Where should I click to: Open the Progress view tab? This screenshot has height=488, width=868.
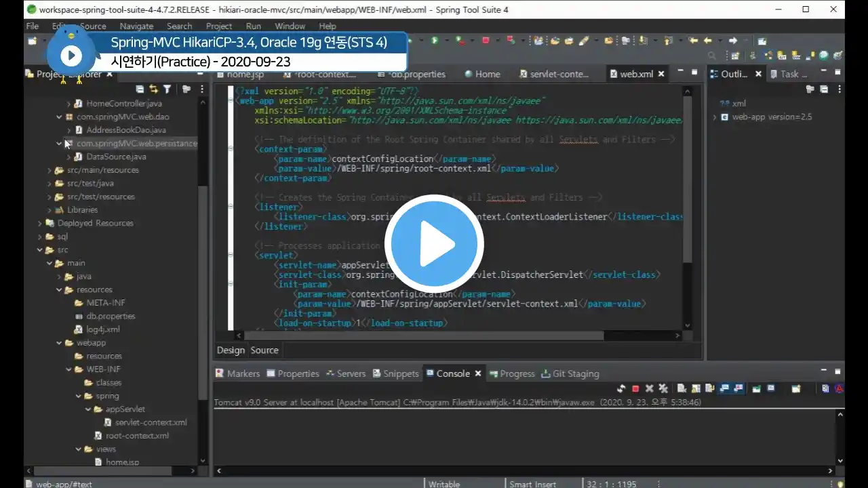click(x=512, y=373)
